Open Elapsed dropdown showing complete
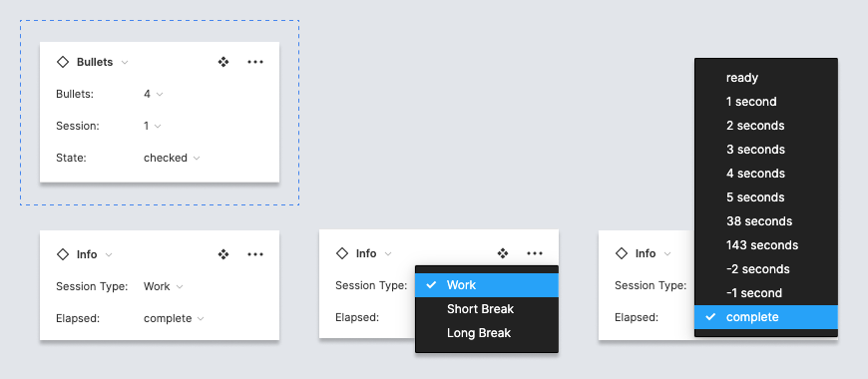The image size is (868, 379). click(174, 319)
